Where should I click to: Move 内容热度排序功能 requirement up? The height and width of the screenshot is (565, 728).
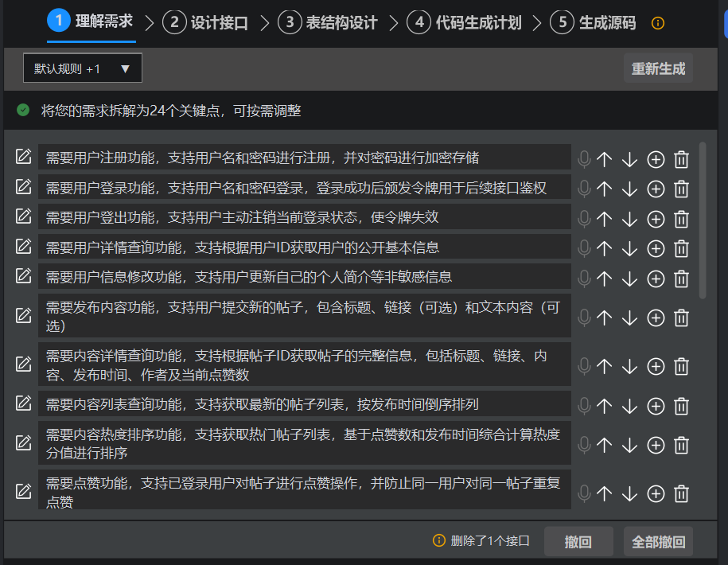(604, 445)
